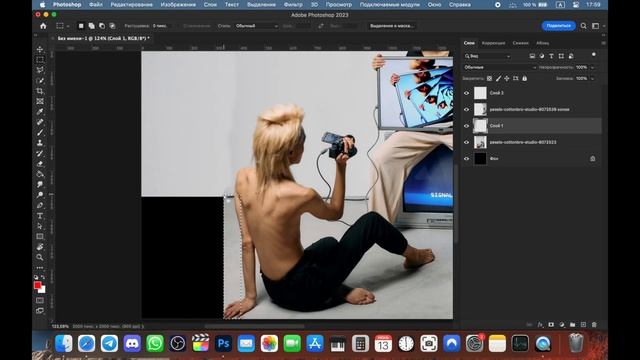The width and height of the screenshot is (640, 360).
Task: Open the marquee tool preset picker arrow
Action: (x=68, y=26)
